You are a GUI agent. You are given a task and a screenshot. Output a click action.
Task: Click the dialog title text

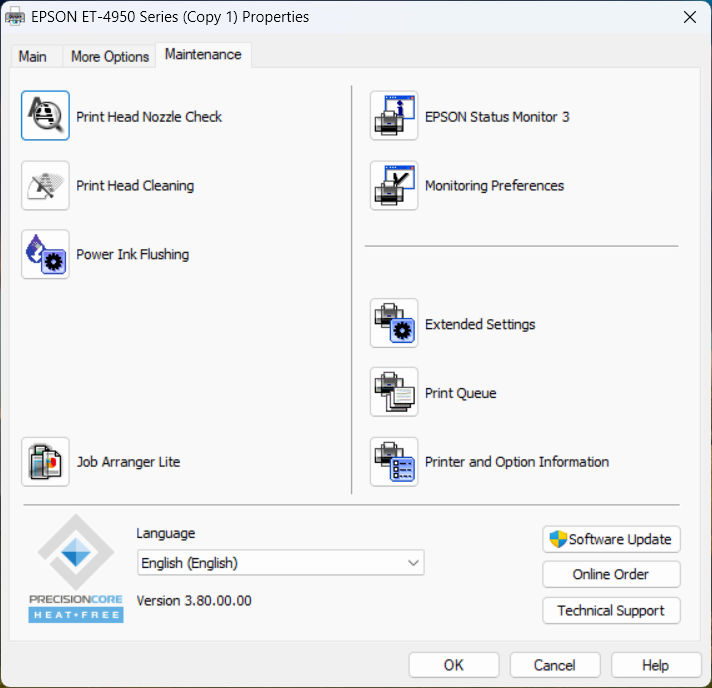pos(170,17)
